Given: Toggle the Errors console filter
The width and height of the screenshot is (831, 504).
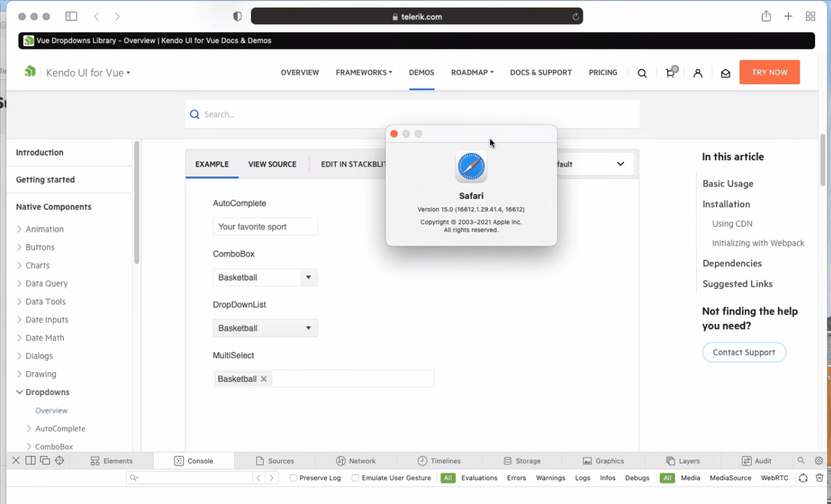Looking at the screenshot, I should [516, 478].
